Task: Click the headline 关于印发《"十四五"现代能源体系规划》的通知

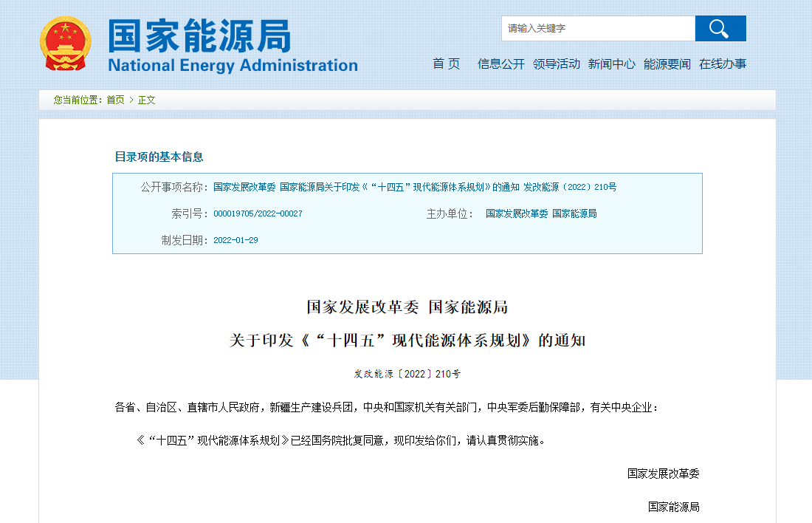Action: click(x=407, y=341)
